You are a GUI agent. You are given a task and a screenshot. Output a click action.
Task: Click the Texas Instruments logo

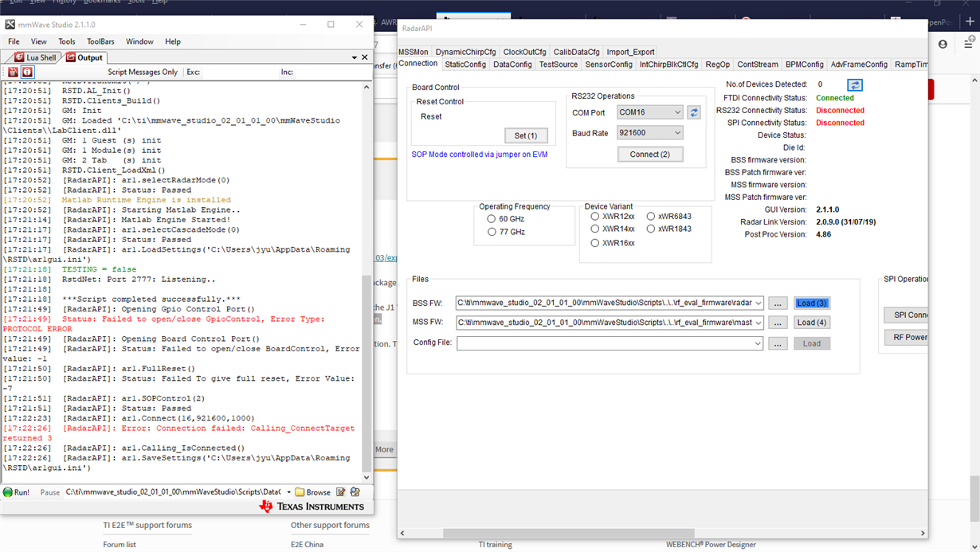pyautogui.click(x=311, y=506)
